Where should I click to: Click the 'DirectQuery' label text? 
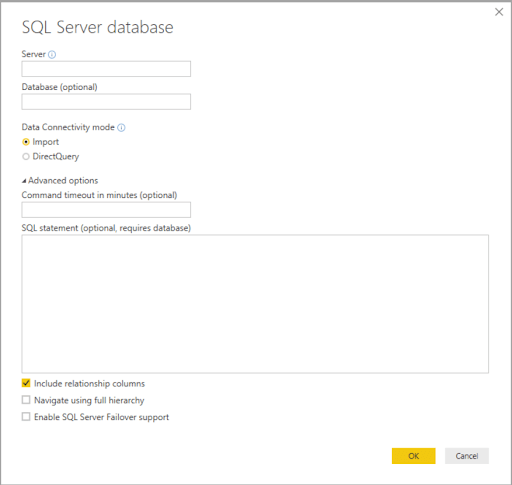56,157
